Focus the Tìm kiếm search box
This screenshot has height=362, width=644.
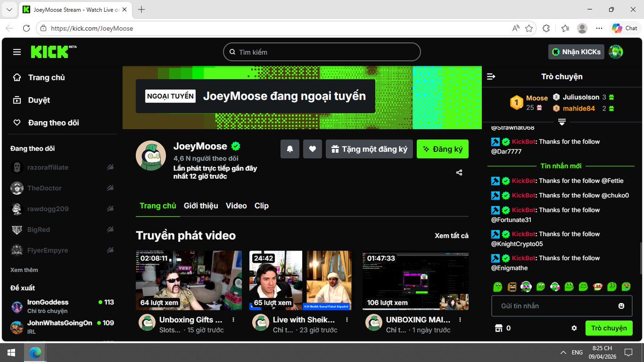coord(322,52)
